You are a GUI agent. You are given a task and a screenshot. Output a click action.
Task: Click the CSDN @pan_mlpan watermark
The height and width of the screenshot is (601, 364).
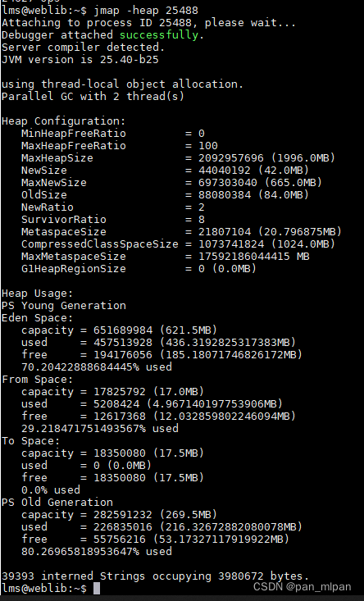coord(302,587)
